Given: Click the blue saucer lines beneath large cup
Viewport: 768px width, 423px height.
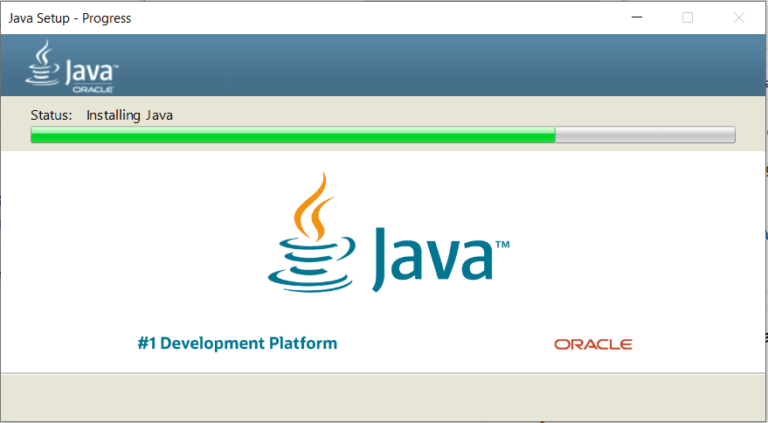Looking at the screenshot, I should pos(309,272).
